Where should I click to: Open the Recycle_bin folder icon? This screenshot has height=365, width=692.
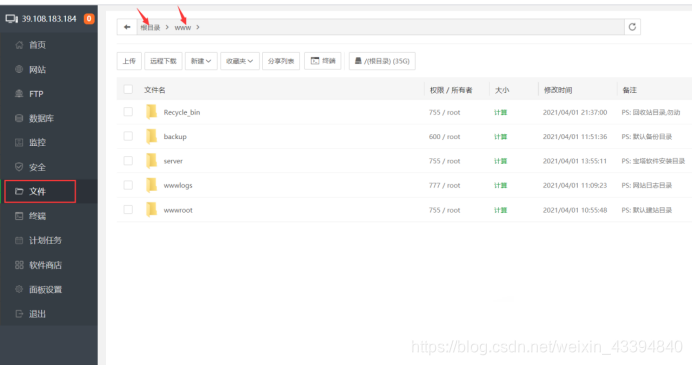pos(151,112)
